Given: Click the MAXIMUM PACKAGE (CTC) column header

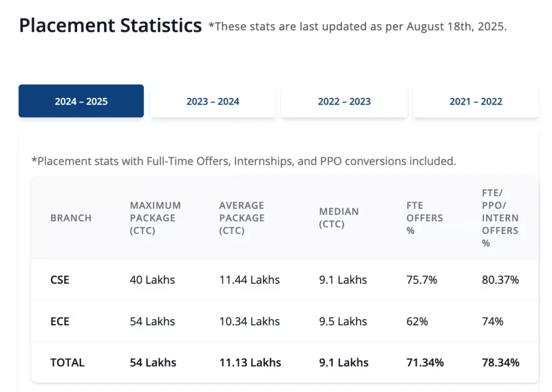Looking at the screenshot, I should (x=155, y=218).
